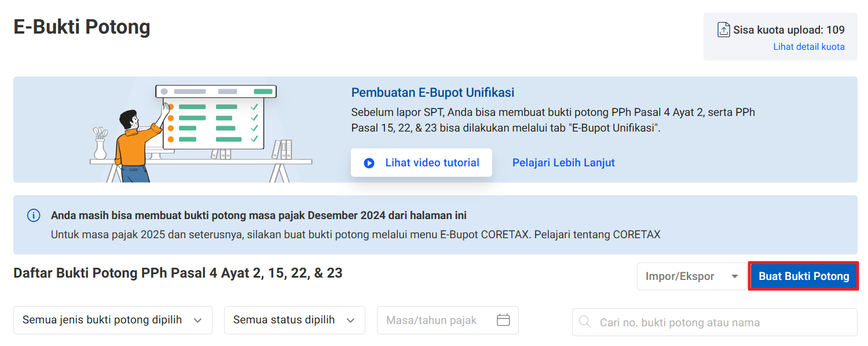The height and width of the screenshot is (346, 868).
Task: Click the magnifier icon in the search box
Action: 585,322
